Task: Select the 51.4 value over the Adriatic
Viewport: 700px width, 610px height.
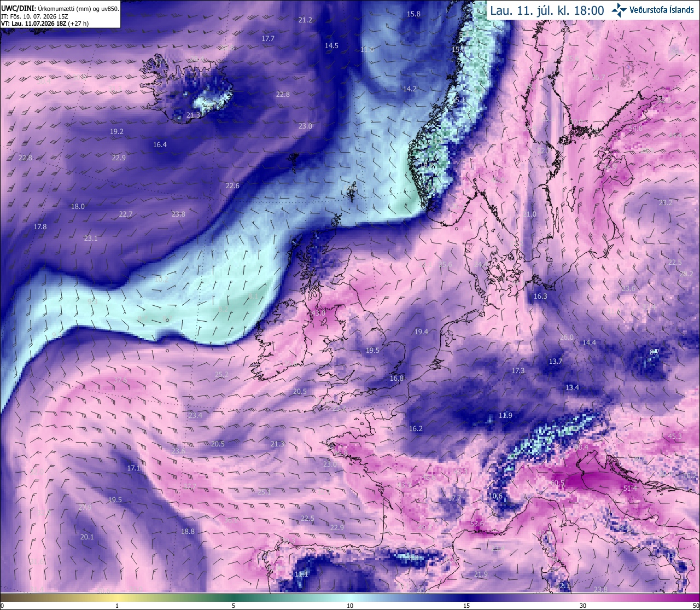Action: (630, 488)
